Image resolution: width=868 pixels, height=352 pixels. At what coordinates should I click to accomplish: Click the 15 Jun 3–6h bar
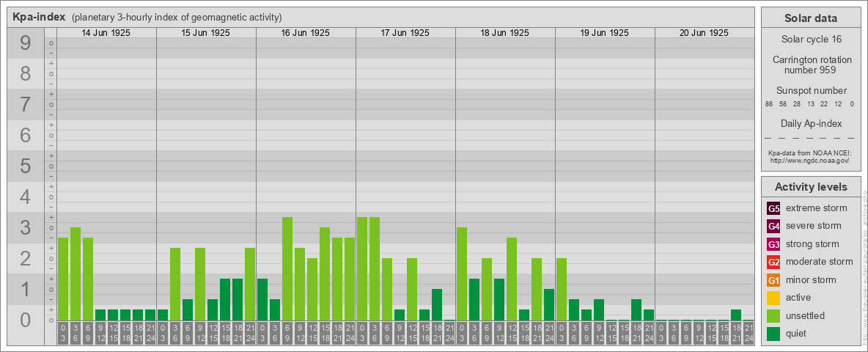coord(175,284)
